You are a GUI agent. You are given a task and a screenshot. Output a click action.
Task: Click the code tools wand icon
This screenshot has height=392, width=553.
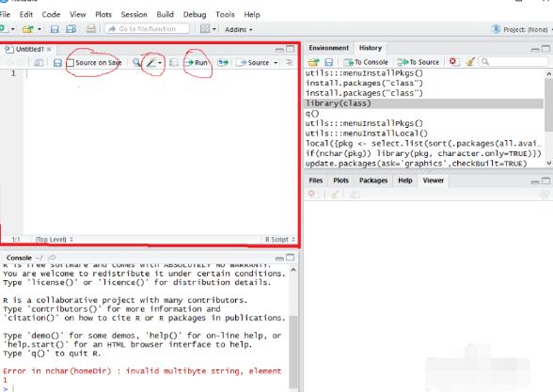[x=150, y=63]
